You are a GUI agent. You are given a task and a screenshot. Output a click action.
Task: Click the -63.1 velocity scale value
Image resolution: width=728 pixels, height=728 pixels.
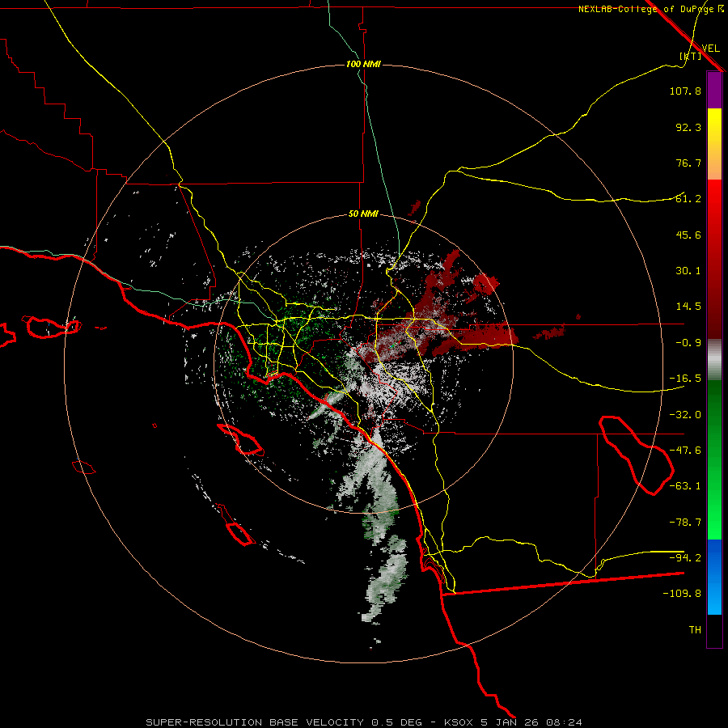coord(685,486)
